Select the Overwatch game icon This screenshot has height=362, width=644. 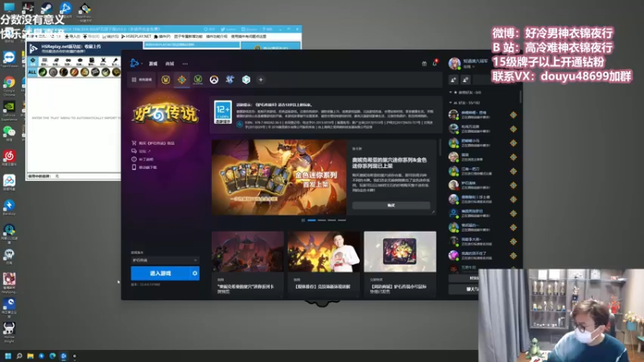coord(214,80)
